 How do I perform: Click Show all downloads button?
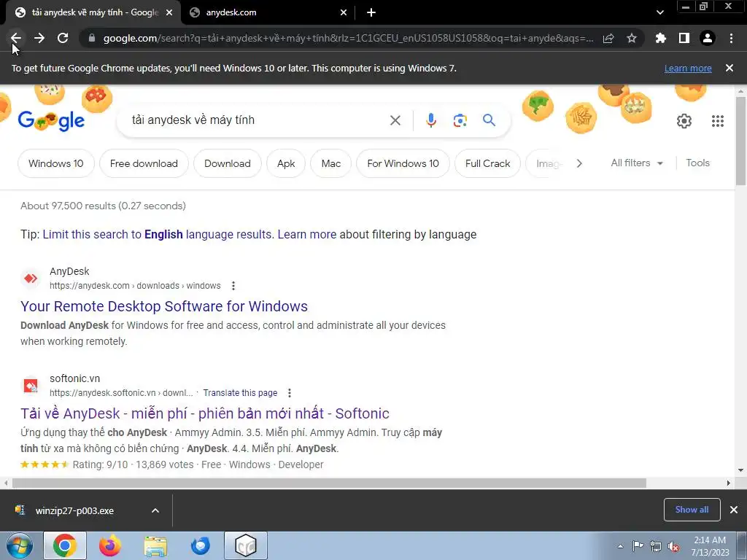point(692,510)
